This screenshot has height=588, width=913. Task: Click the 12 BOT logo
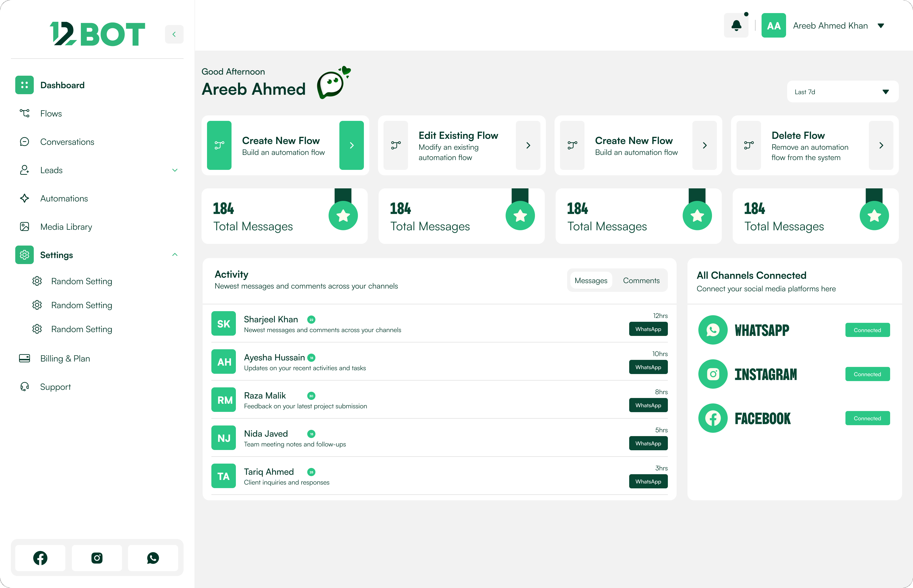click(98, 34)
